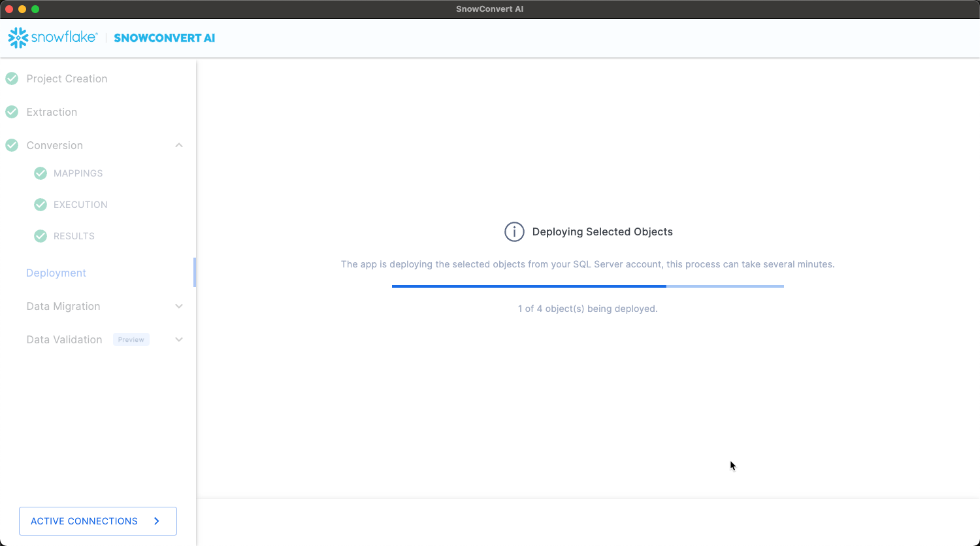This screenshot has height=546, width=980.
Task: Click the green macOS fullscreen window button
Action: coord(35,9)
